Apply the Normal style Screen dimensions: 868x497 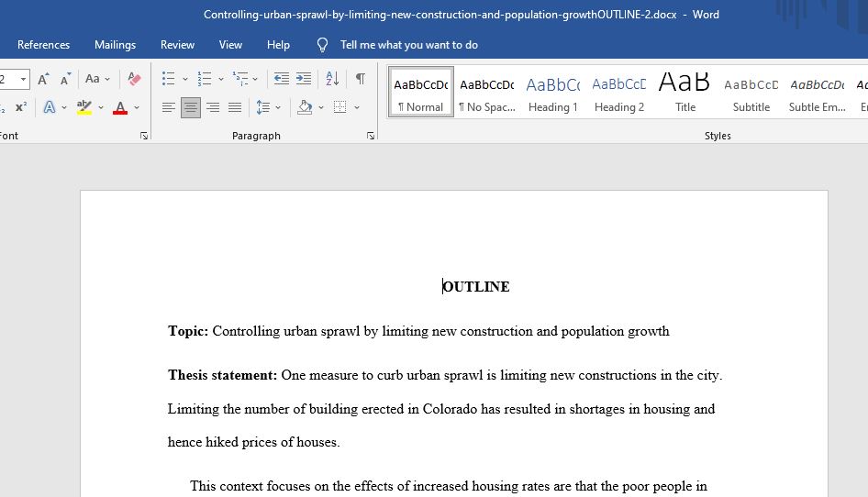coord(421,92)
